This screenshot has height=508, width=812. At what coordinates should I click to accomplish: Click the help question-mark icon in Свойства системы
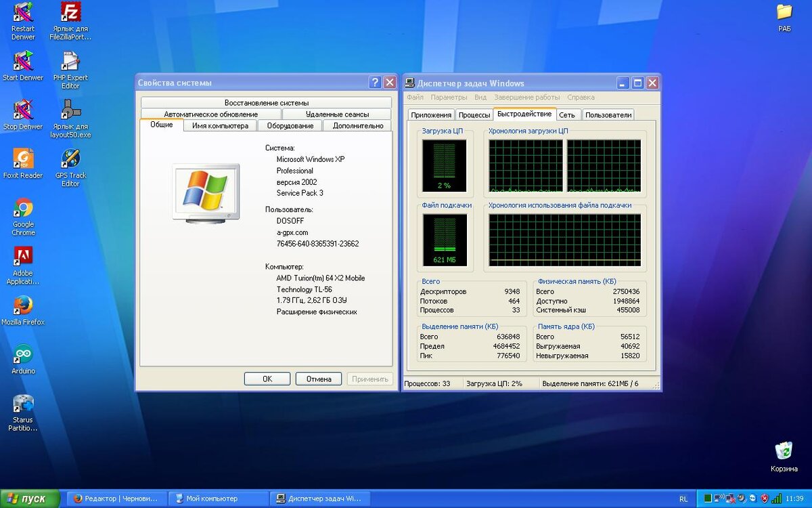click(x=375, y=83)
